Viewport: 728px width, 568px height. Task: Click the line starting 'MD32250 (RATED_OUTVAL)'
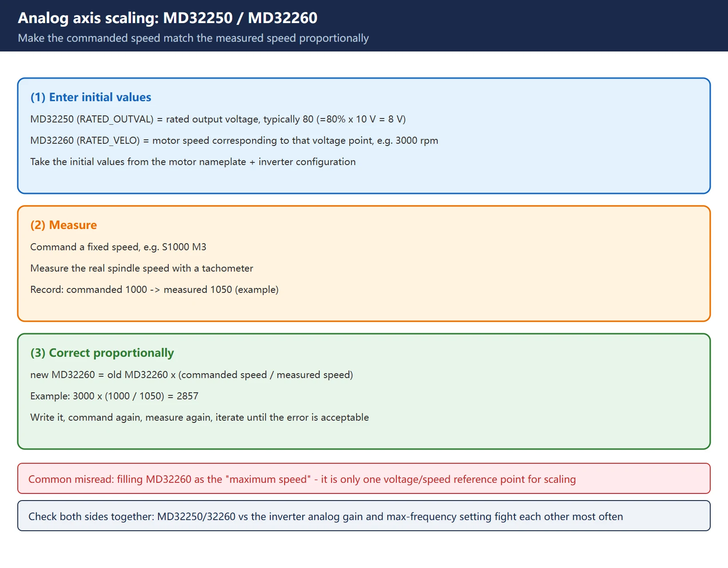(218, 119)
